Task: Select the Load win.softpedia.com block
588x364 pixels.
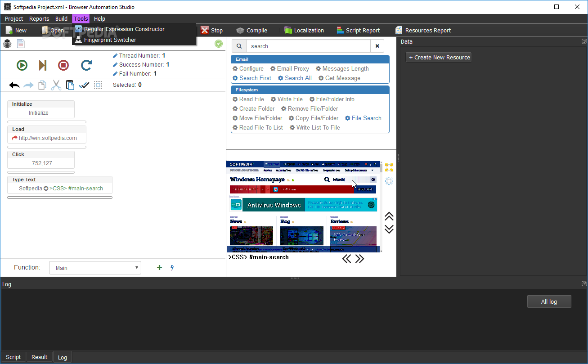Action: point(47,134)
